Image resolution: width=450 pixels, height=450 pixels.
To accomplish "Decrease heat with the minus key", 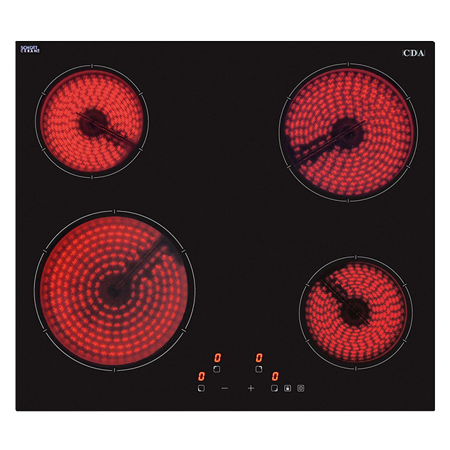I will click(x=225, y=388).
